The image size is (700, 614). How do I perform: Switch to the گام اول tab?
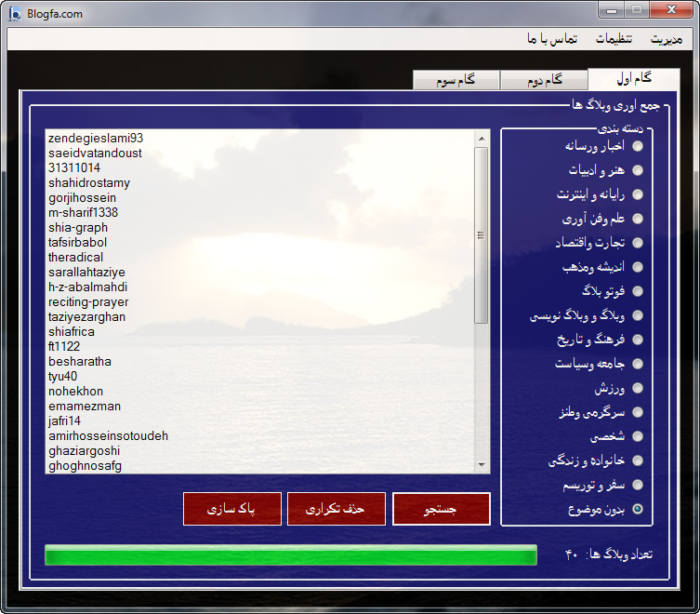[634, 79]
